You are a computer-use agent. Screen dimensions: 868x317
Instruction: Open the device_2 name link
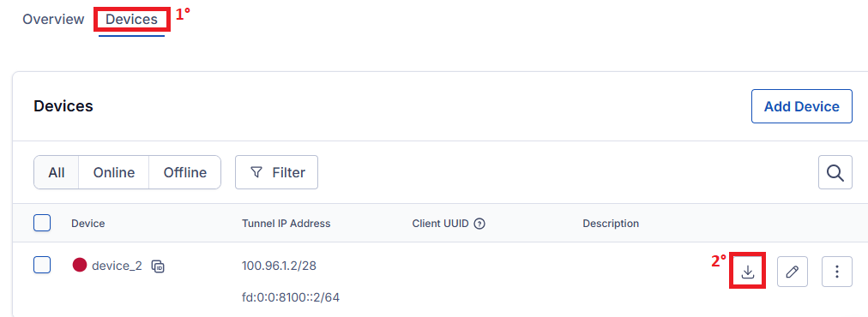117,266
